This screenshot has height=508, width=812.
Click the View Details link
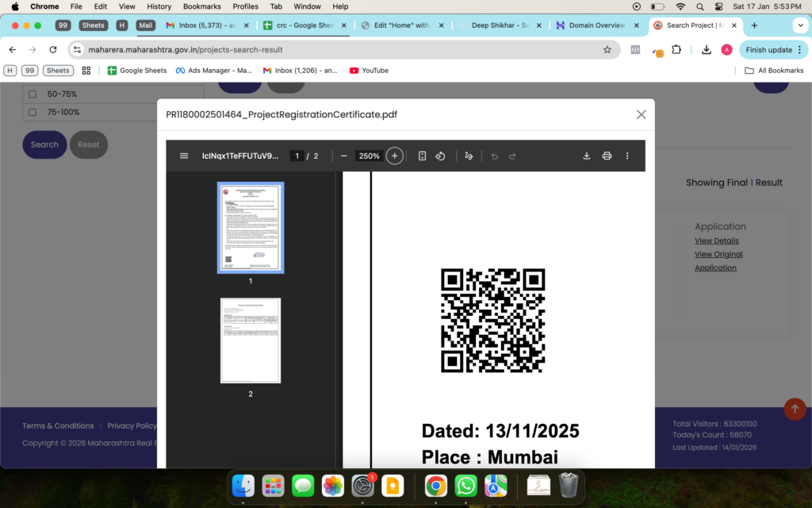tap(716, 241)
